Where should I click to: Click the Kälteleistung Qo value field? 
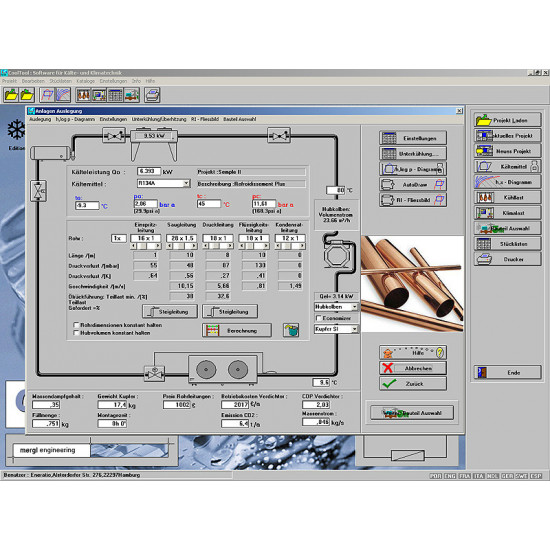pyautogui.click(x=149, y=171)
